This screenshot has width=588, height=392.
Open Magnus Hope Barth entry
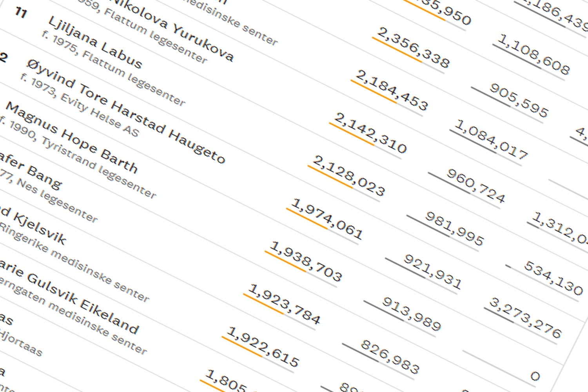71,137
